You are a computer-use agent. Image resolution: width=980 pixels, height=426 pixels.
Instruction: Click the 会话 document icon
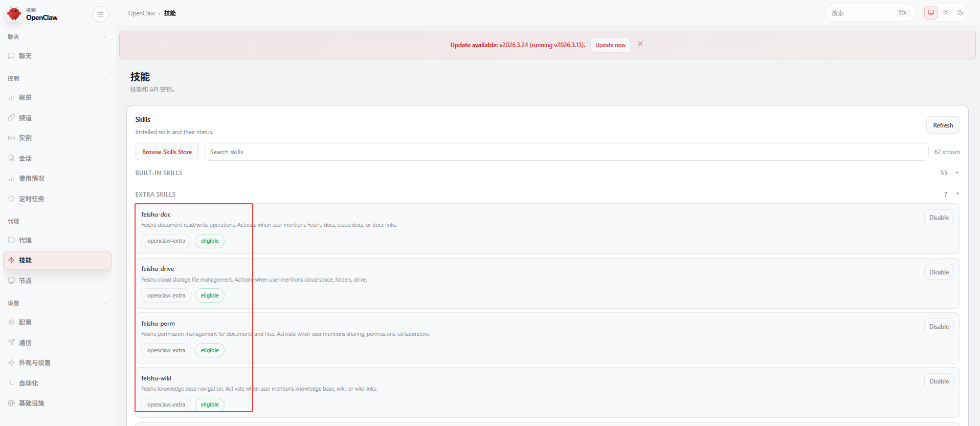coord(11,158)
